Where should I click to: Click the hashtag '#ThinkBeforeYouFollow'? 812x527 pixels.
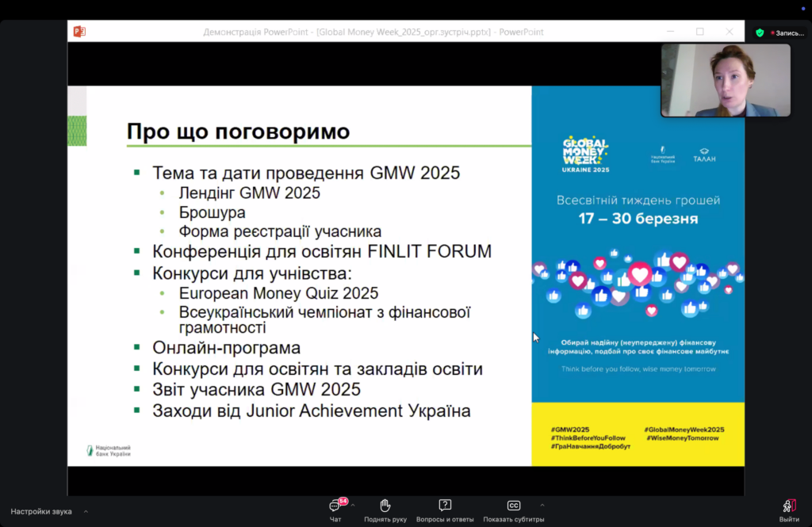pyautogui.click(x=588, y=438)
